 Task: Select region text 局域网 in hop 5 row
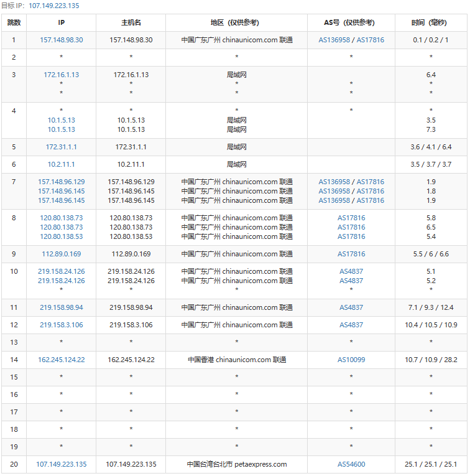point(236,147)
